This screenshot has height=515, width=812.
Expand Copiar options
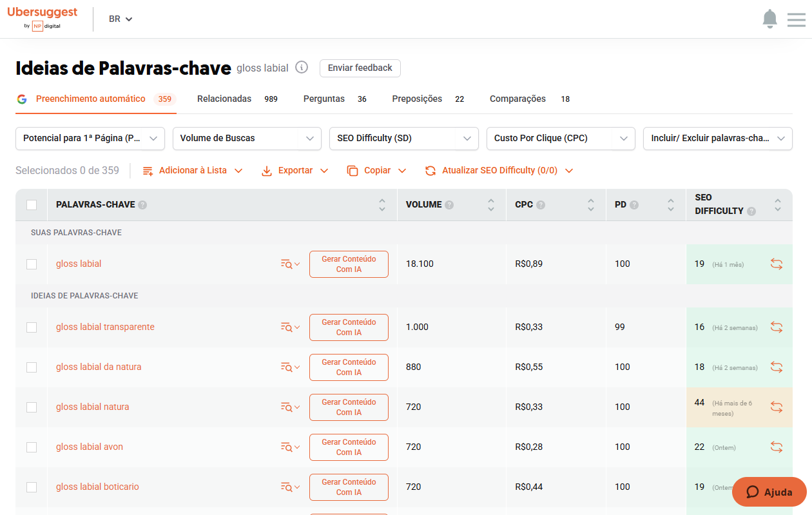point(376,170)
